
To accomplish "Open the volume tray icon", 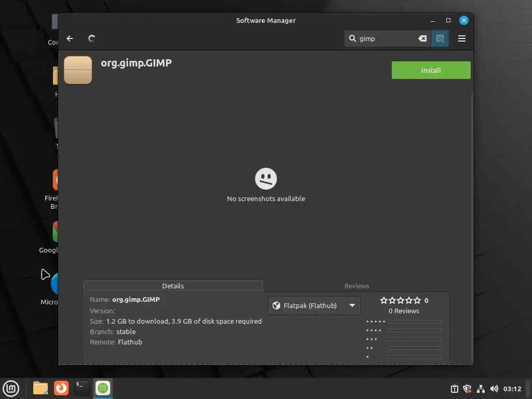I will click(495, 389).
